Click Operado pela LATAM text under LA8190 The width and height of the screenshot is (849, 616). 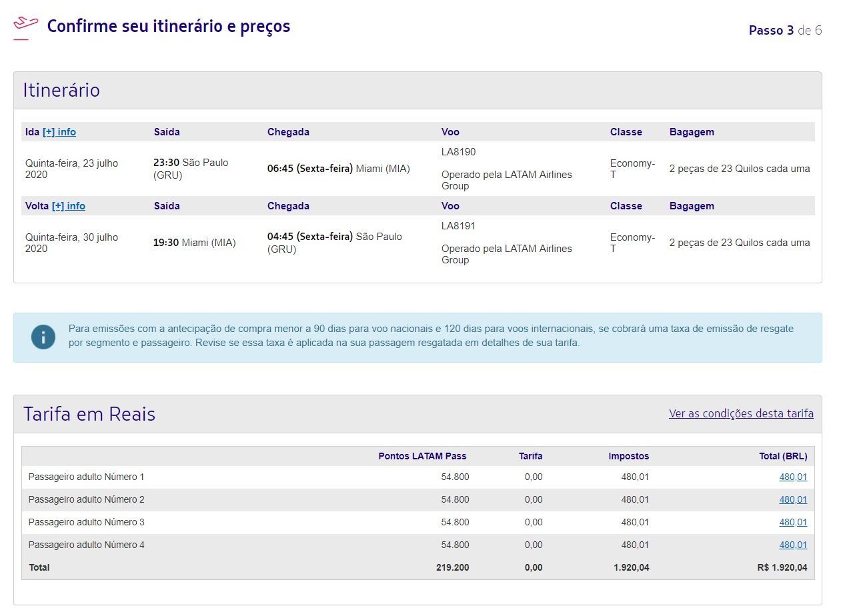click(507, 180)
